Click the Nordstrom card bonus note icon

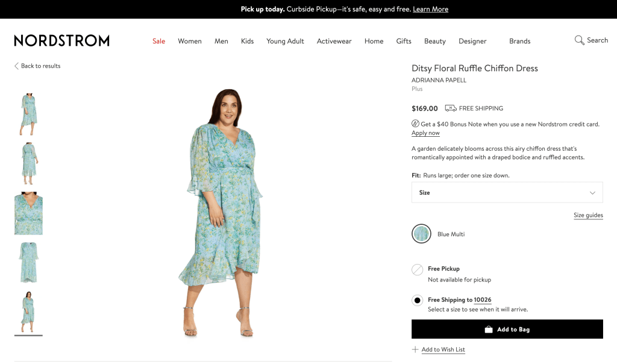point(415,124)
